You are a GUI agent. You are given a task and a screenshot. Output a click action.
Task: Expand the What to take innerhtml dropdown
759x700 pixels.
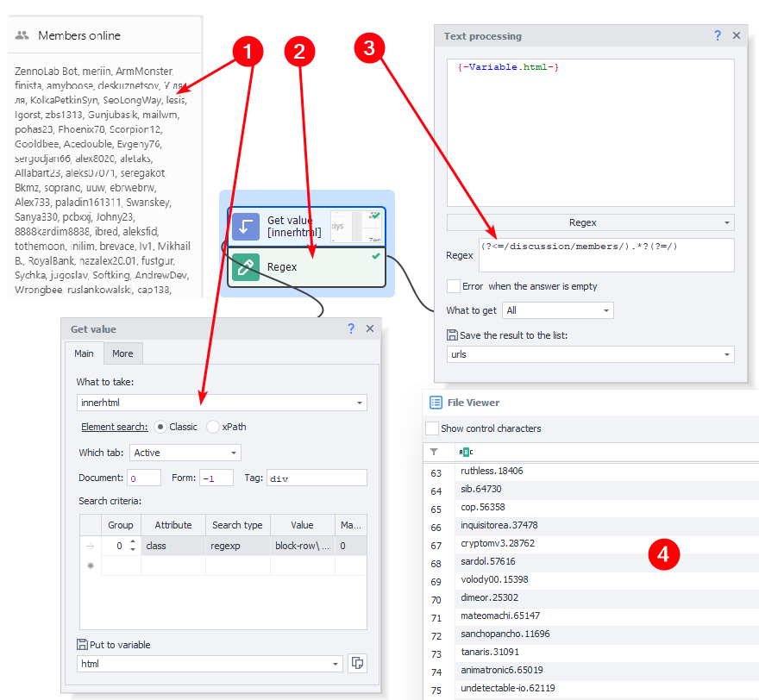pos(359,403)
